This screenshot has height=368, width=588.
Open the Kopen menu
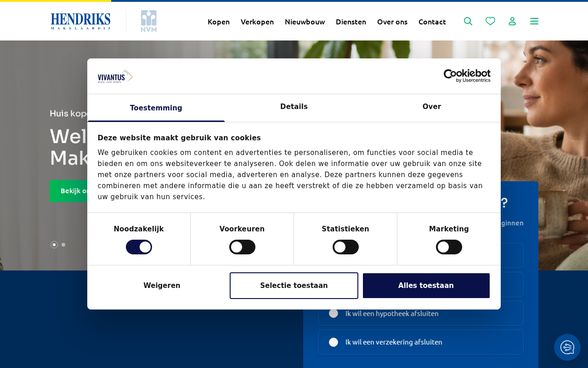tap(219, 22)
